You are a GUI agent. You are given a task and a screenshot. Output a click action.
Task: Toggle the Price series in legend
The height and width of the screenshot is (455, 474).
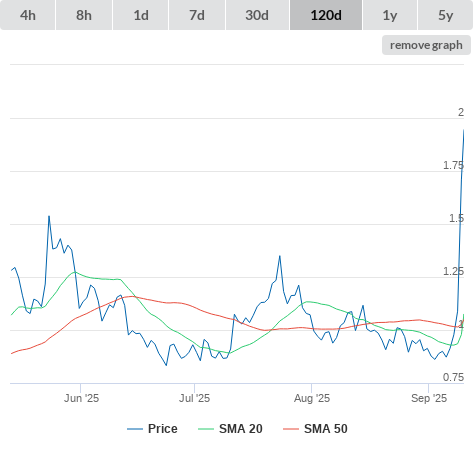[163, 429]
